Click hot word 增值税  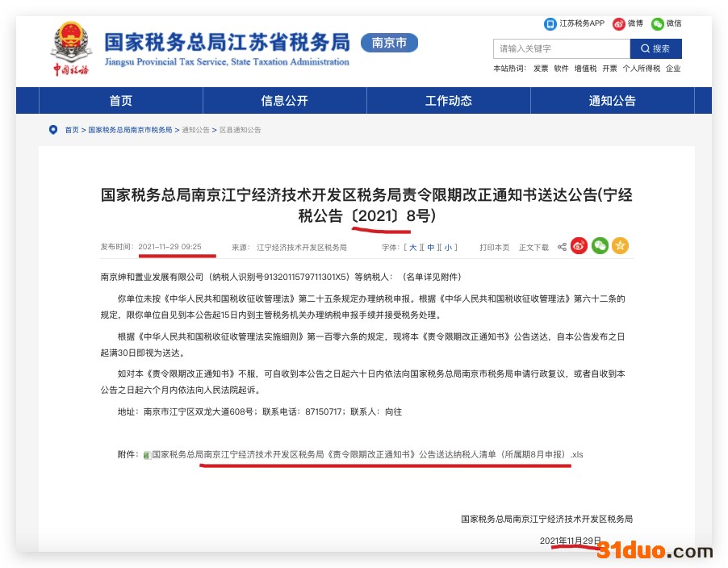[x=585, y=69]
